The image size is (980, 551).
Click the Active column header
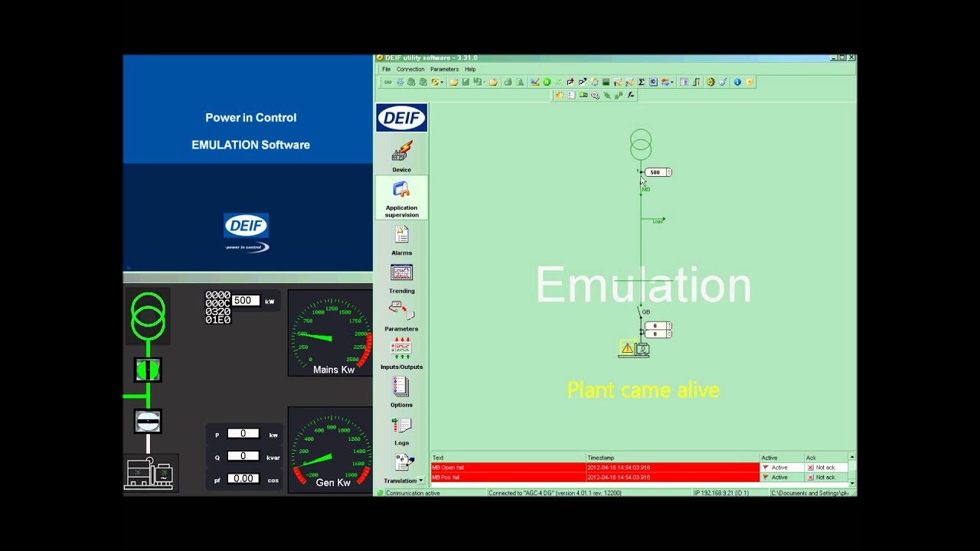click(x=782, y=458)
